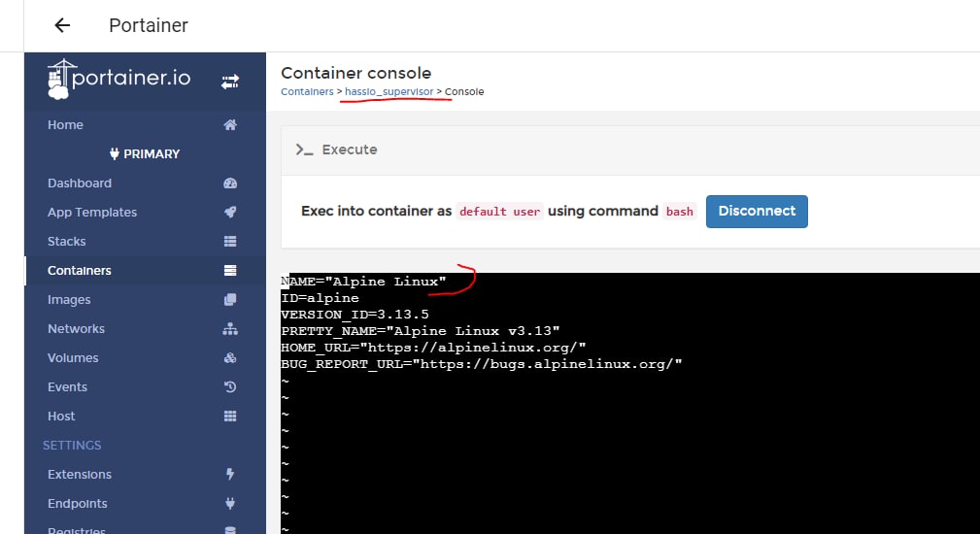Click the VERSION_ID=3.13.5 terminal line
Screen dimensions: 980x534
(x=355, y=315)
